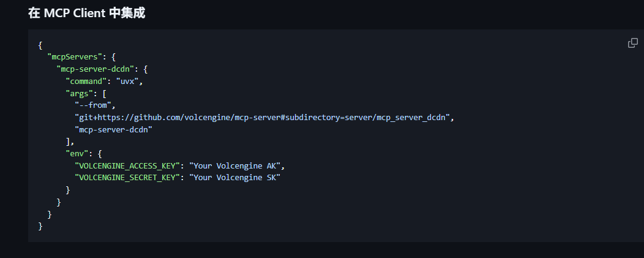Click the "在 MCP Client 中集成" heading
The image size is (644, 258).
(x=86, y=13)
